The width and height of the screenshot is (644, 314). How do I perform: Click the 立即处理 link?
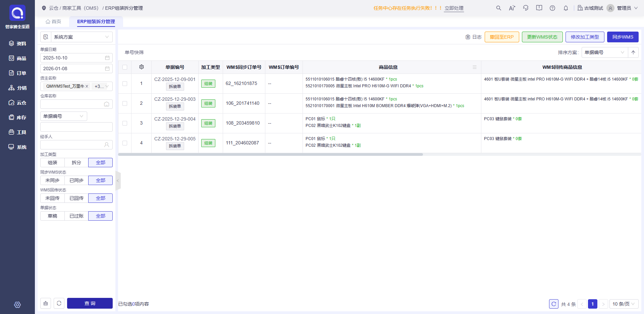[454, 8]
